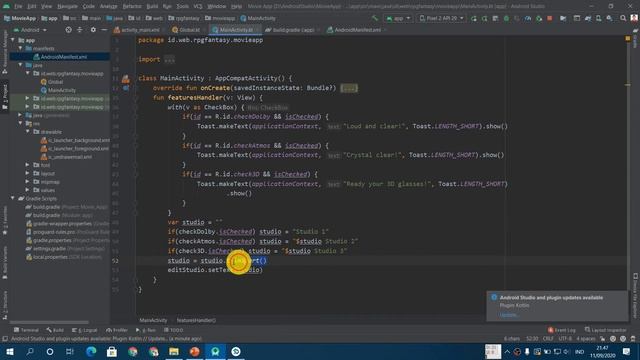640x360 pixels.
Task: Click the red Stop icon in toolbar
Action: 549,18
